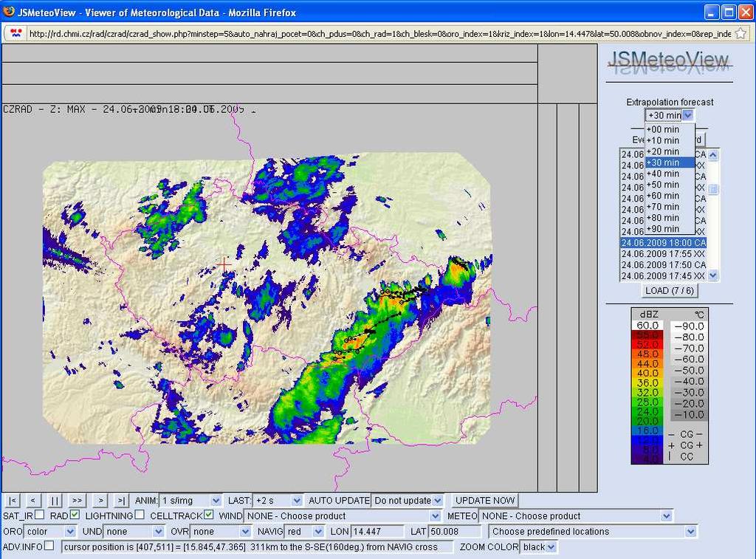This screenshot has width=756, height=559.
Task: Play the animation fast forward
Action: [77, 501]
